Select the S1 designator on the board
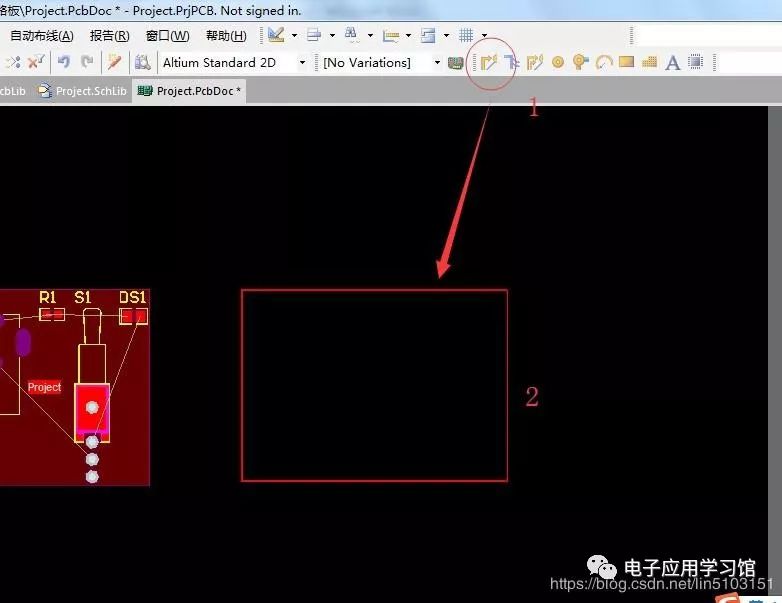This screenshot has width=782, height=603. (x=83, y=298)
